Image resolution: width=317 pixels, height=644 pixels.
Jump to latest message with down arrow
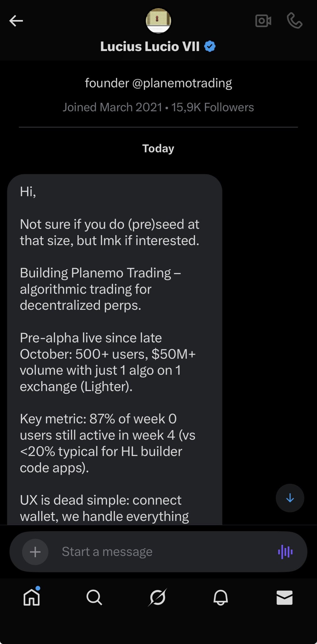pyautogui.click(x=290, y=498)
